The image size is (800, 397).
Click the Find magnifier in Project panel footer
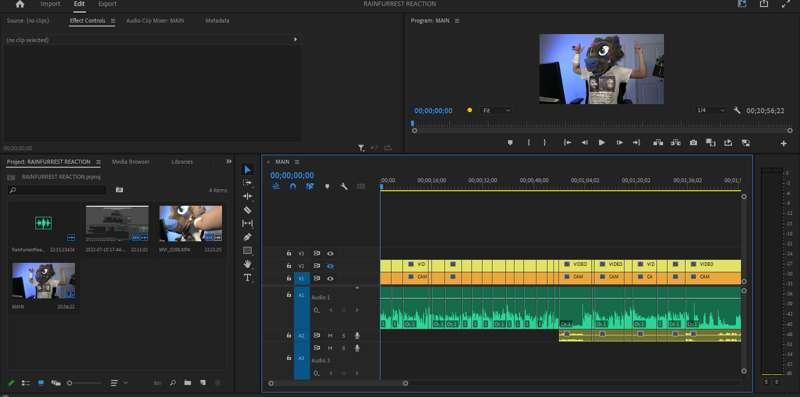[x=173, y=383]
